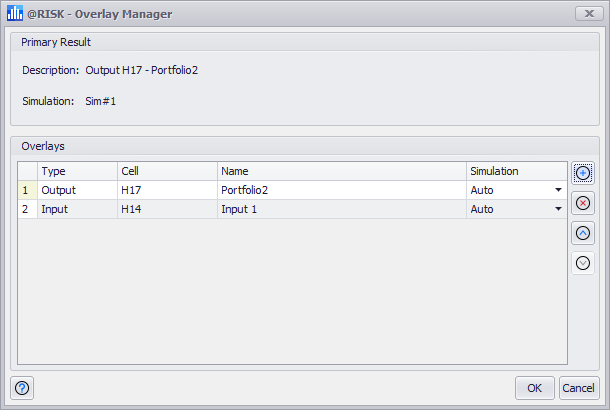
Task: Click the @RISK app icon in title bar
Action: click(14, 14)
